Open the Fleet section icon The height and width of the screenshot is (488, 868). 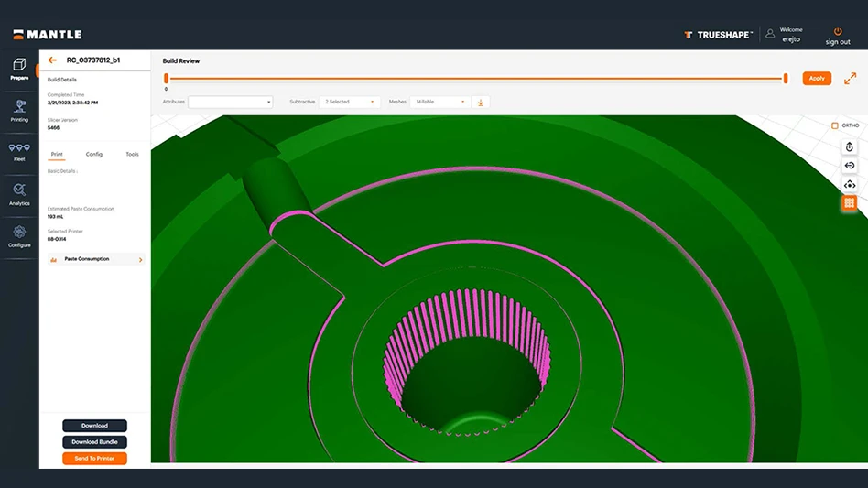(x=19, y=150)
